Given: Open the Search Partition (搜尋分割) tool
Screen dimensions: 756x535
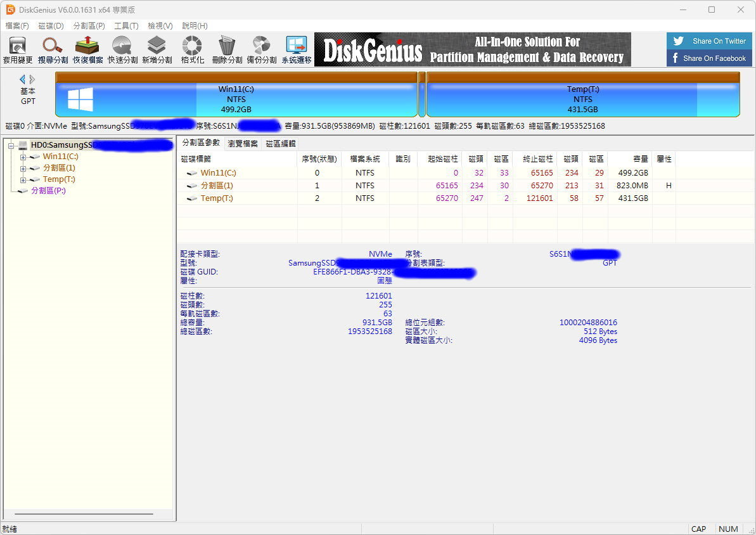Looking at the screenshot, I should tap(53, 49).
